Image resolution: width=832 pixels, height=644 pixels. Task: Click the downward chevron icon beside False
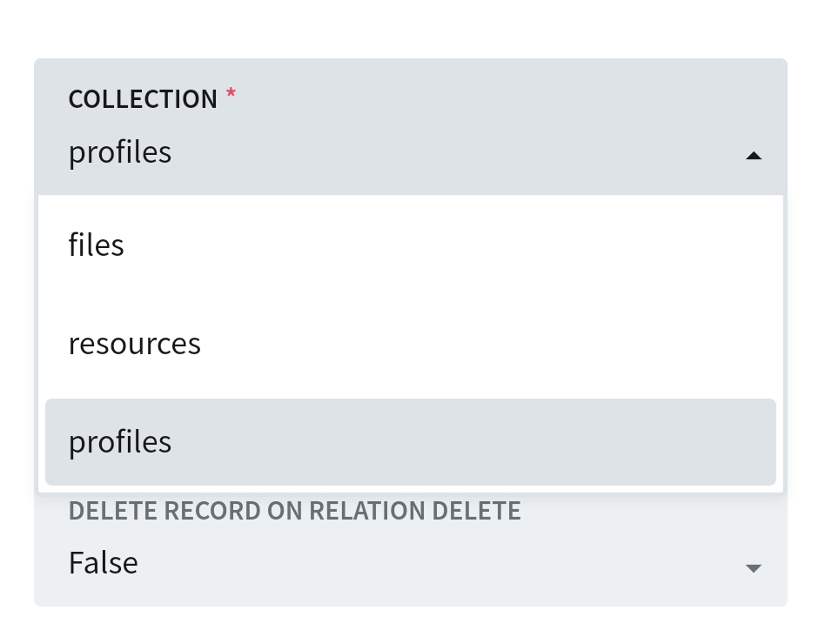pyautogui.click(x=754, y=567)
